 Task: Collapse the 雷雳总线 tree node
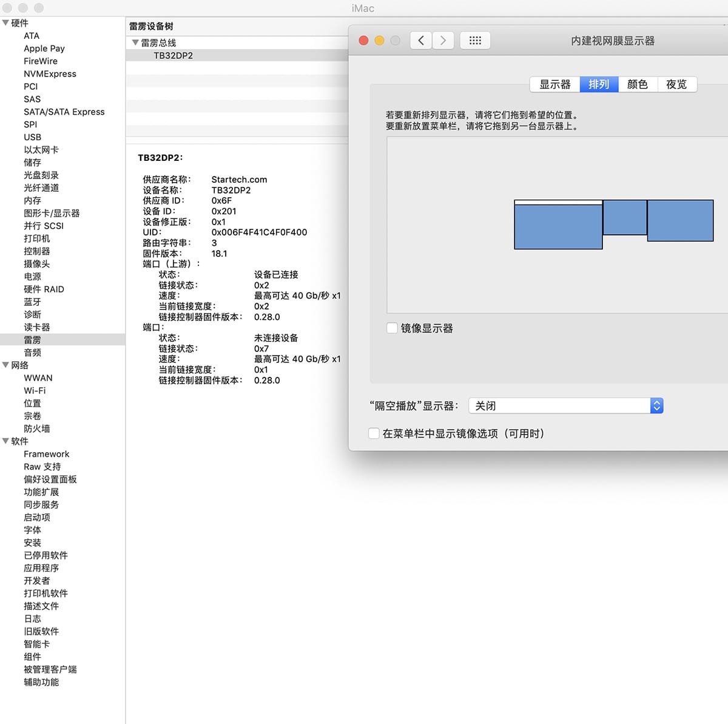135,42
